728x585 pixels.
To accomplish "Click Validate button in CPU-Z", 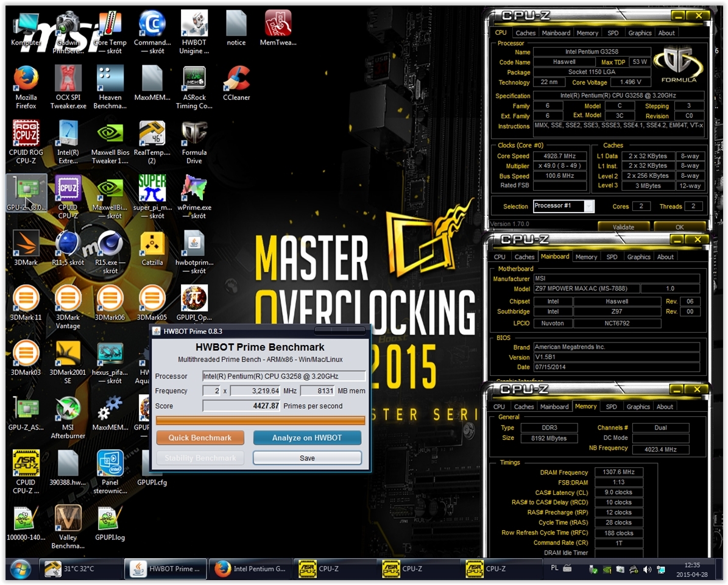I will point(623,227).
